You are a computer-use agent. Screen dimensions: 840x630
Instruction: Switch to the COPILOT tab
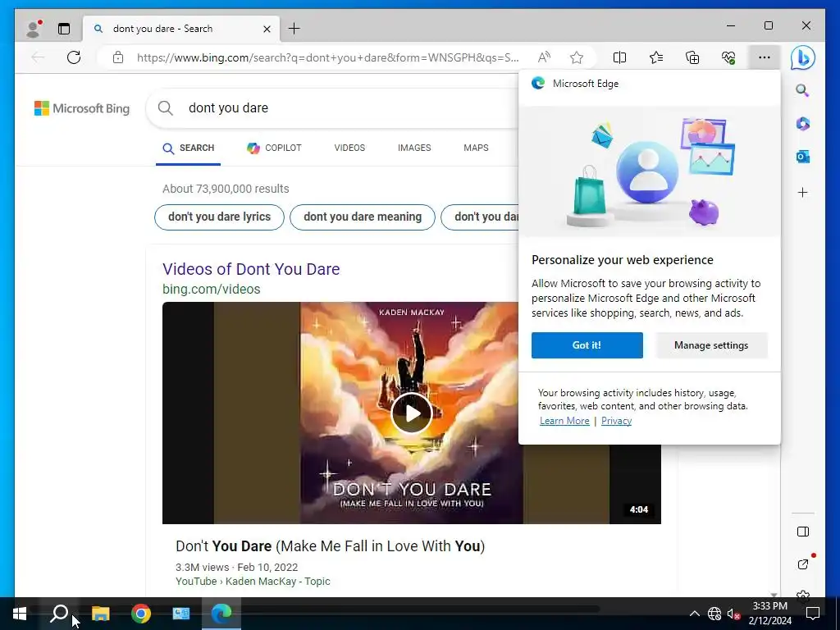click(x=274, y=148)
